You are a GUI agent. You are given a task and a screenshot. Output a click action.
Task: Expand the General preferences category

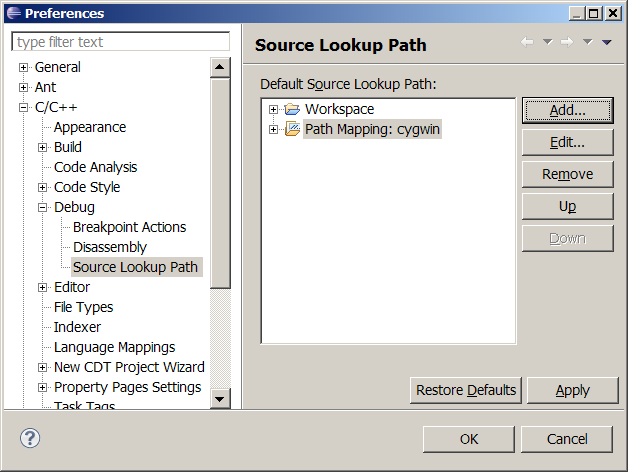click(23, 68)
